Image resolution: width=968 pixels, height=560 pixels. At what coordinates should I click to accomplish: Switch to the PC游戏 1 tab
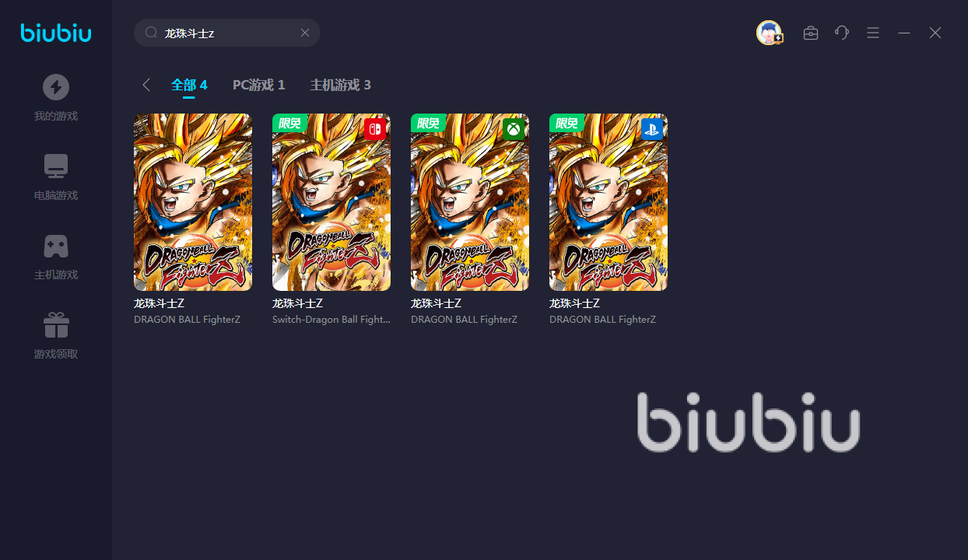pyautogui.click(x=259, y=85)
